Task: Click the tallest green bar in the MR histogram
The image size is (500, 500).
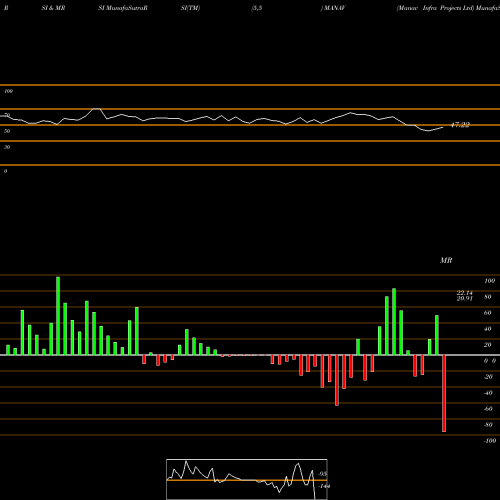Action: (58, 316)
